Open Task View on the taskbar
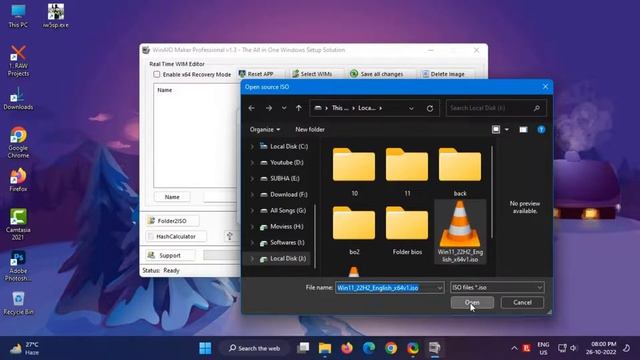This screenshot has height=360, width=640. 303,348
